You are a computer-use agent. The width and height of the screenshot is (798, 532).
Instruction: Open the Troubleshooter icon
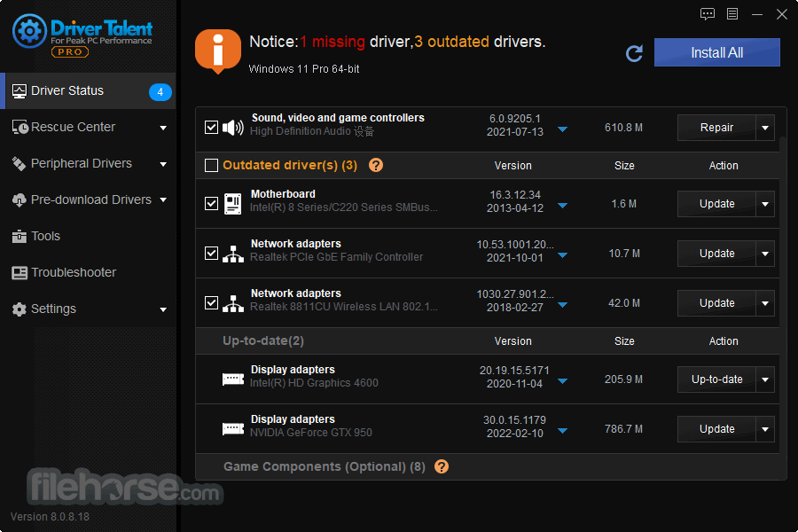click(20, 272)
